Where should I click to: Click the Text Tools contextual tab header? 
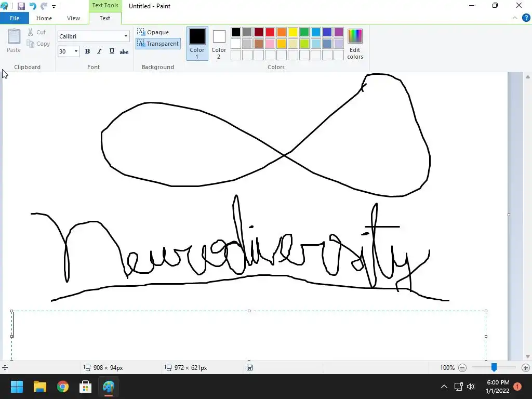[105, 5]
